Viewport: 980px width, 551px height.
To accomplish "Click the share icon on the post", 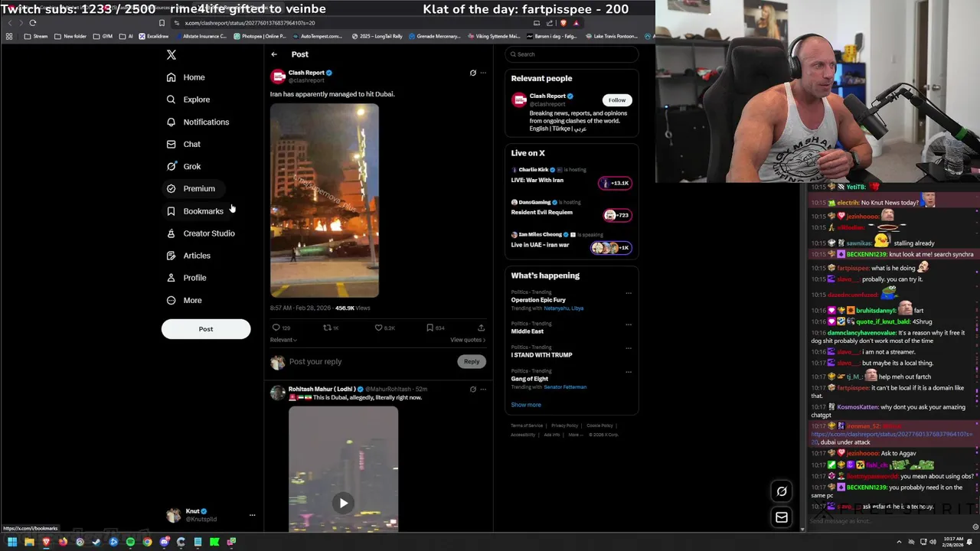I will click(481, 328).
